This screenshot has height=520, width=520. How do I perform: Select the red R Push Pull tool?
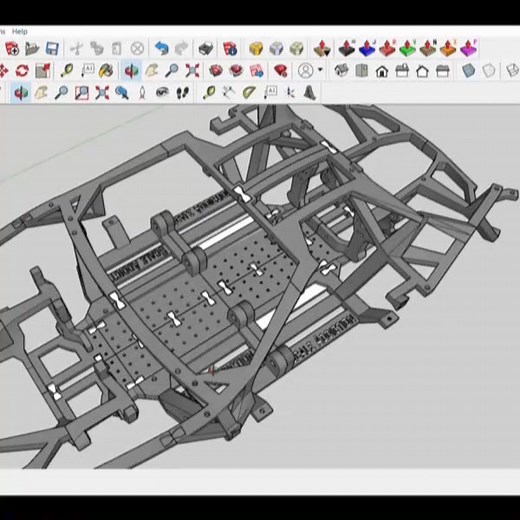[387, 49]
